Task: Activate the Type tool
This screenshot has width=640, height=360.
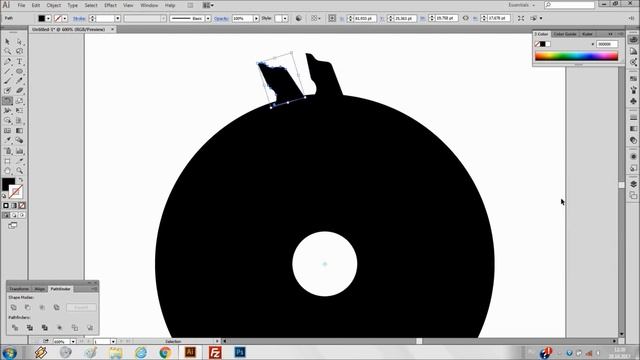Action: 19,61
